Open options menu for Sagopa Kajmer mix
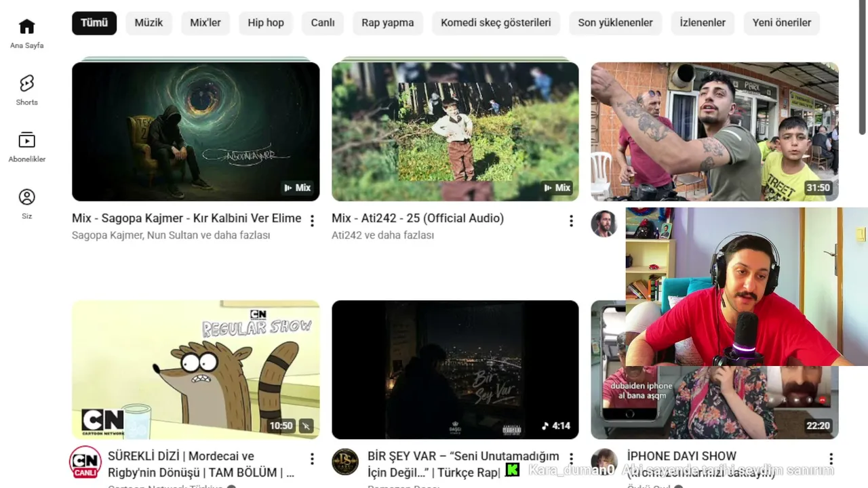This screenshot has height=488, width=868. [x=312, y=220]
